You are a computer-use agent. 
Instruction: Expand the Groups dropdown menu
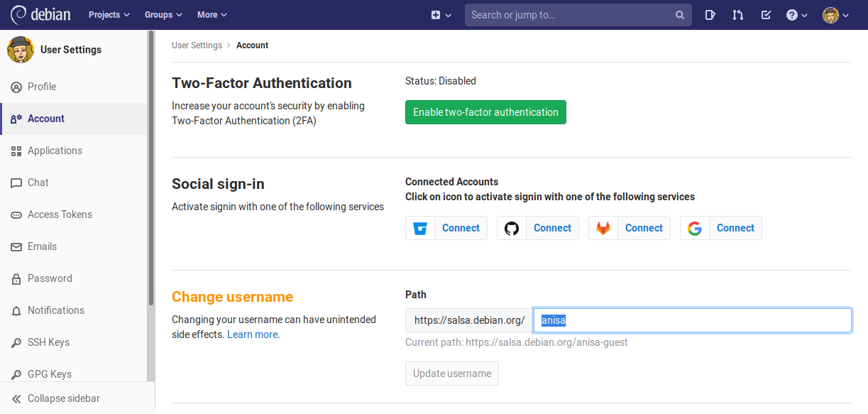coord(163,15)
